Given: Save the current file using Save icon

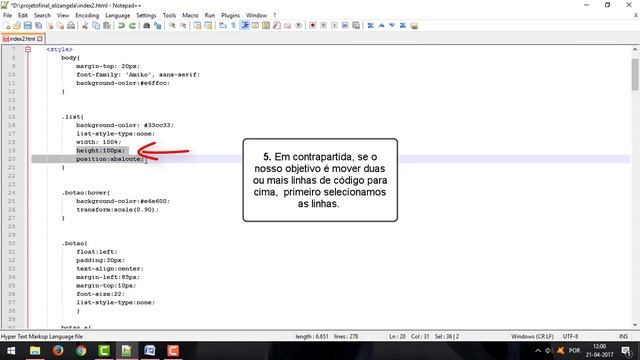Looking at the screenshot, I should 27,25.
